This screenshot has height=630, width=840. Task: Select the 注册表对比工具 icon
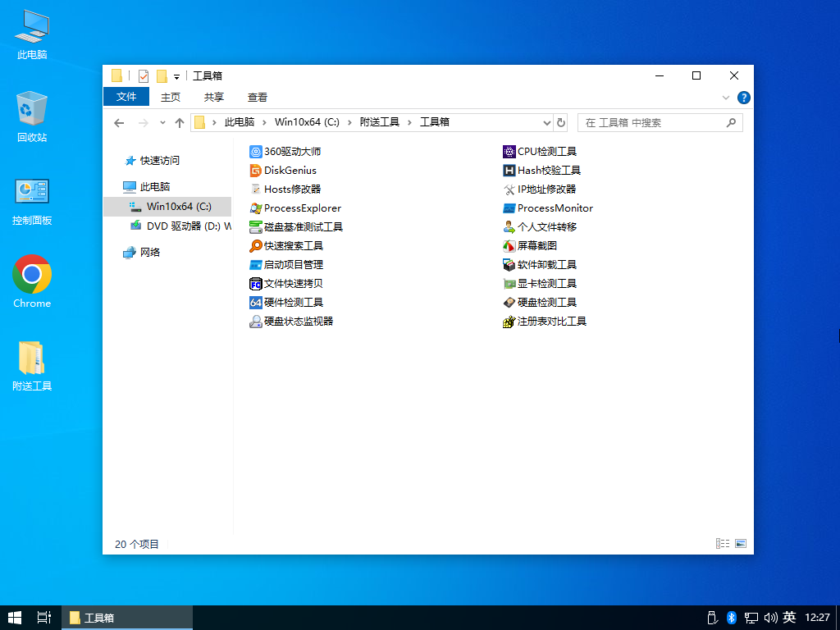[x=509, y=322]
